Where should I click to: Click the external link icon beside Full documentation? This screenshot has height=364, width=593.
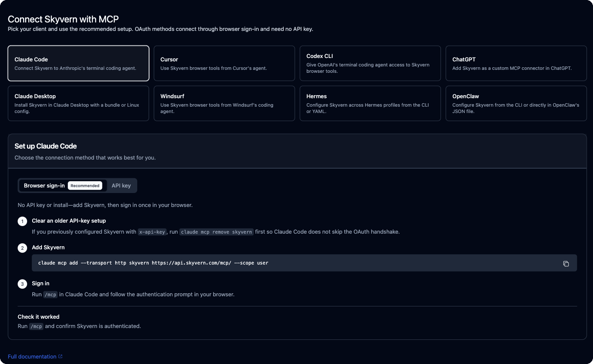pyautogui.click(x=61, y=357)
